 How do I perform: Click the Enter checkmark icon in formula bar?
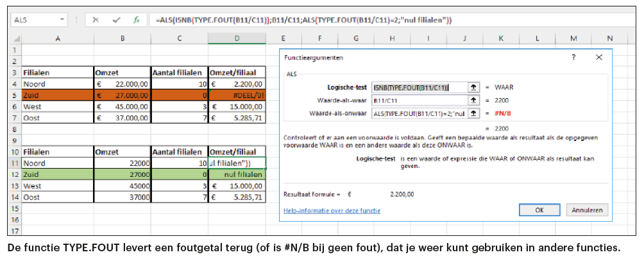click(x=116, y=20)
